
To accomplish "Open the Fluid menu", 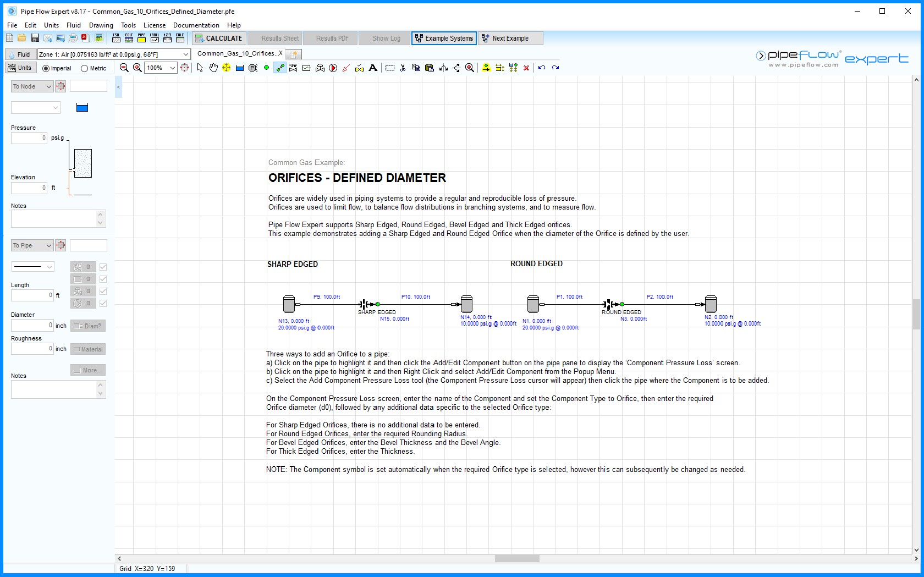I will tap(74, 25).
